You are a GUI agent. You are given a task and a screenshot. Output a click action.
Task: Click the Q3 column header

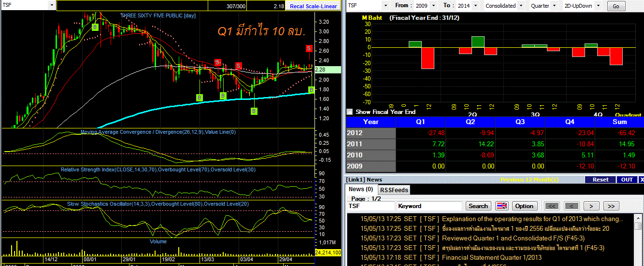click(521, 122)
